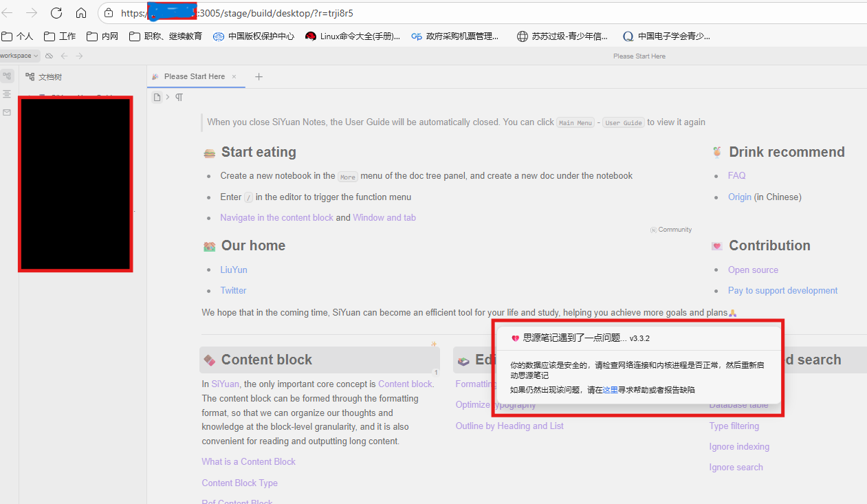867x504 pixels.
Task: Click the hamburger emoji beside Start eating
Action: pyautogui.click(x=210, y=153)
